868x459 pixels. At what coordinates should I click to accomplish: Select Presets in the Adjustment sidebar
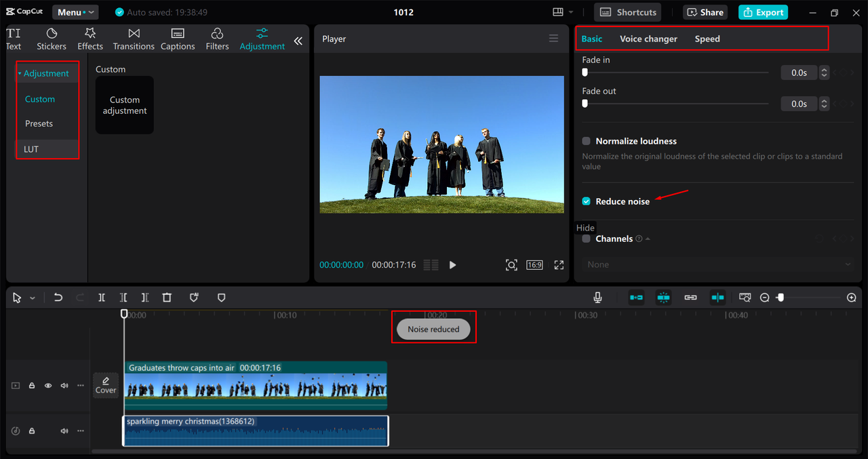[39, 123]
